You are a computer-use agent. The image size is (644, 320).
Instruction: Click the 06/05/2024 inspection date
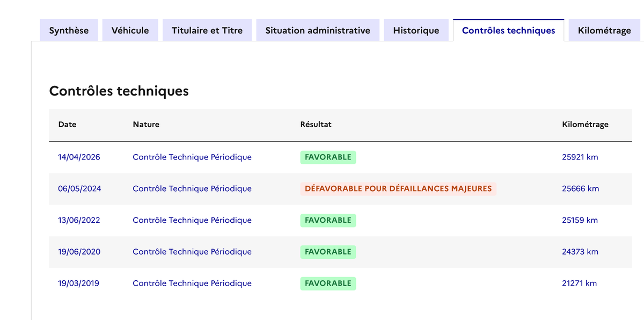[x=79, y=189]
